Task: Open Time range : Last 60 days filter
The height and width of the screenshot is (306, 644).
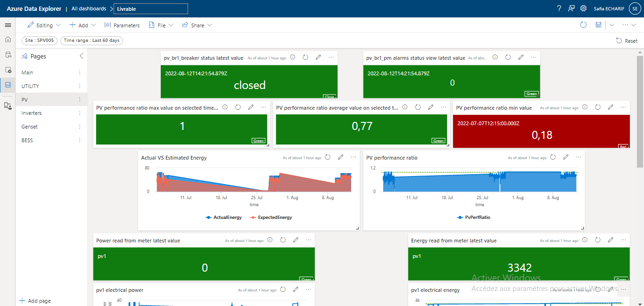Action: pyautogui.click(x=91, y=40)
